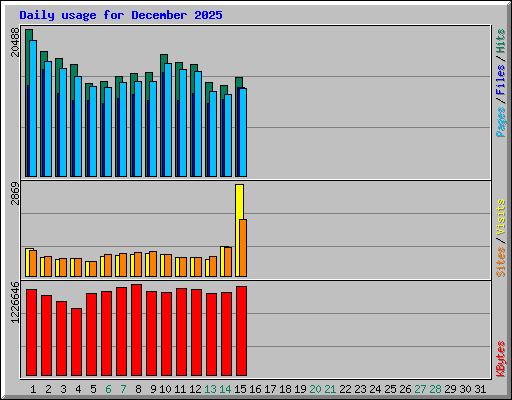This screenshot has height=400, width=512.
Task: Click the red KBytes bar for day 11
Action: [181, 332]
